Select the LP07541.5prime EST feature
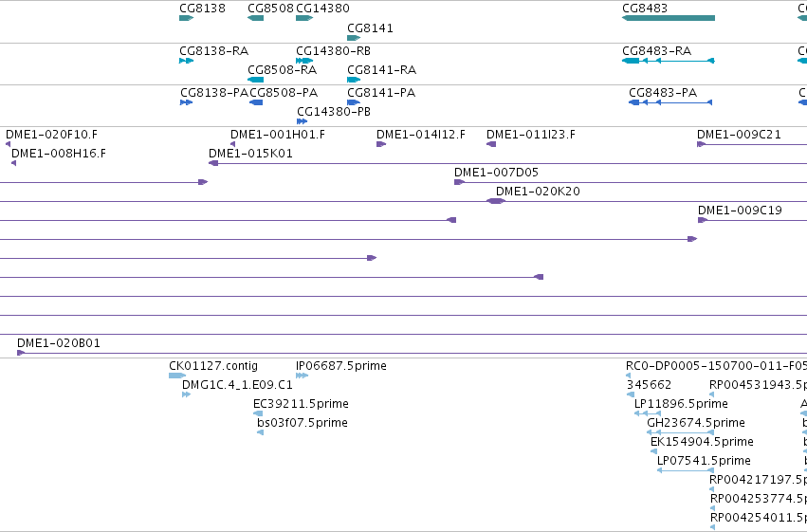 tap(686, 470)
